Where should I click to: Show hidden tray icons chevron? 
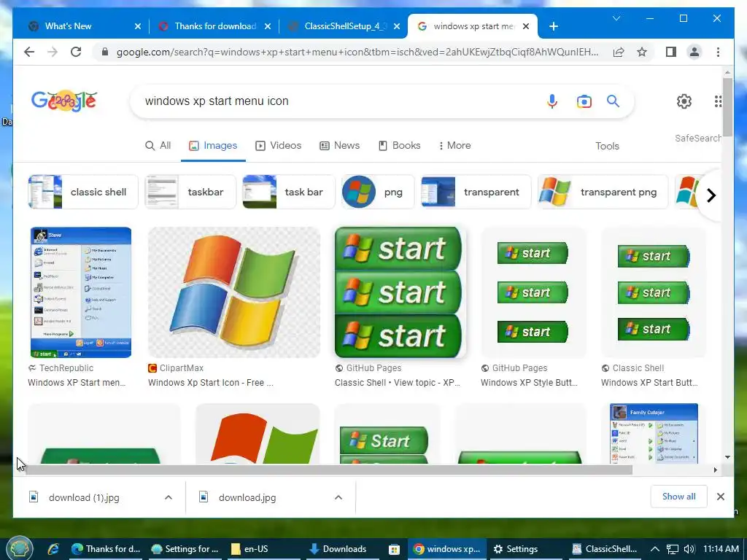pos(655,549)
